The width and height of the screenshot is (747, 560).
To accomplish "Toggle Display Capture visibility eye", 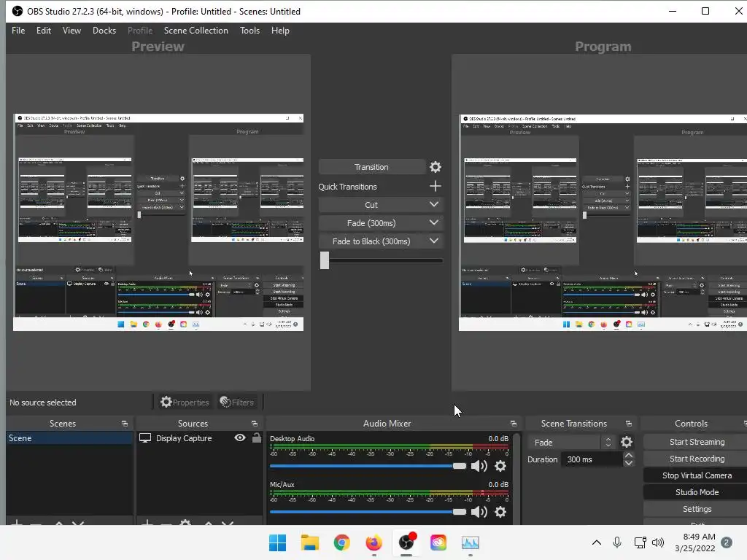I will [240, 437].
